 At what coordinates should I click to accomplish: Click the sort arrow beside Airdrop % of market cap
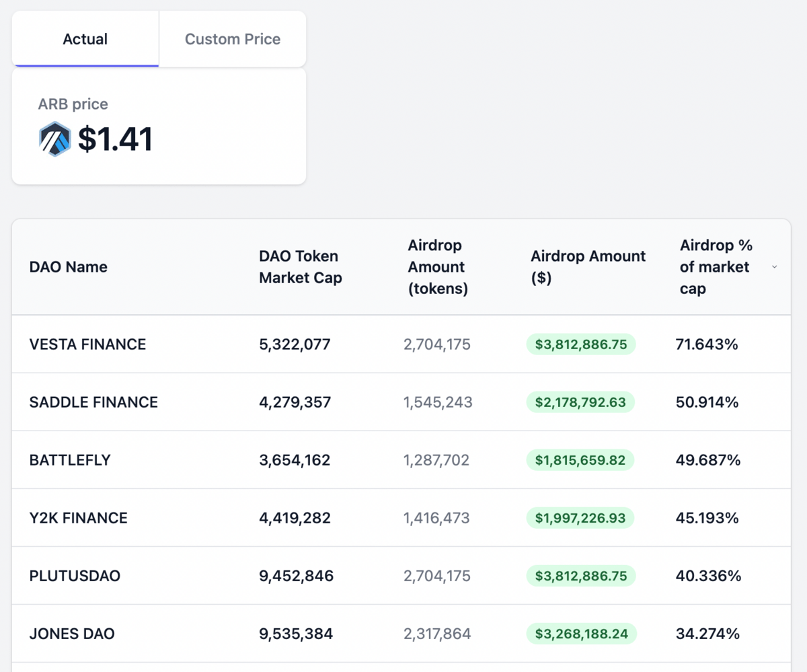[x=774, y=267]
